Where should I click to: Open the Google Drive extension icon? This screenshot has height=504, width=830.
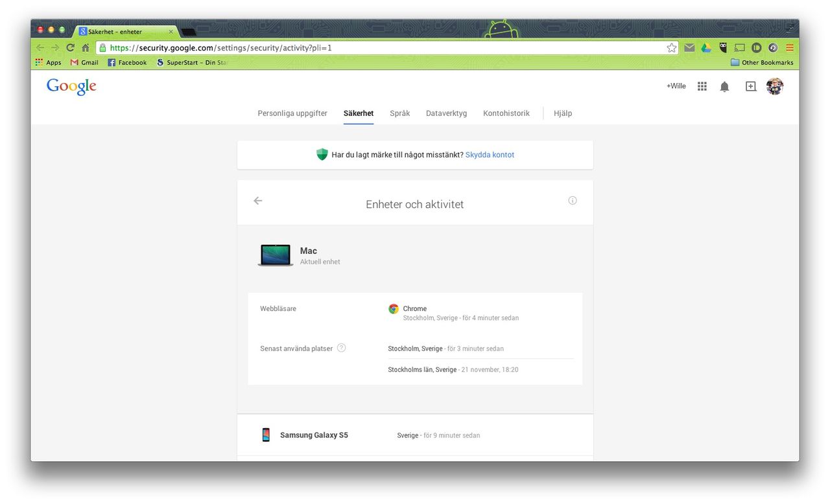706,48
